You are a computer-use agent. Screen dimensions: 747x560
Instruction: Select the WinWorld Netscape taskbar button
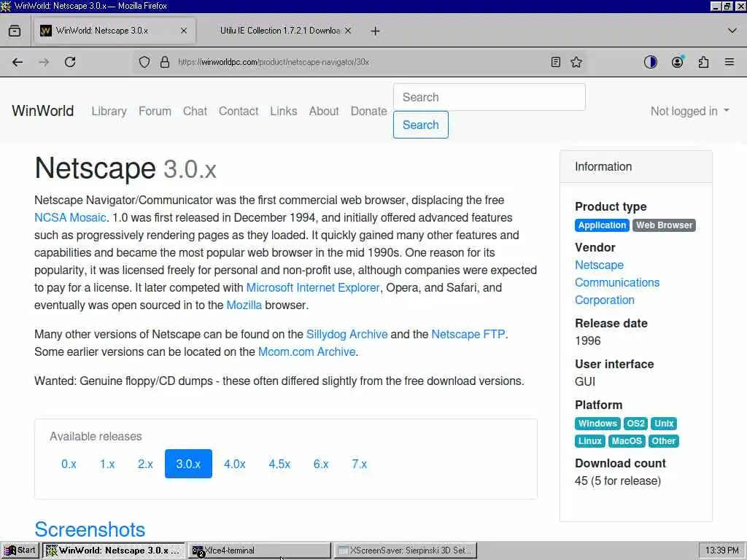tap(114, 551)
